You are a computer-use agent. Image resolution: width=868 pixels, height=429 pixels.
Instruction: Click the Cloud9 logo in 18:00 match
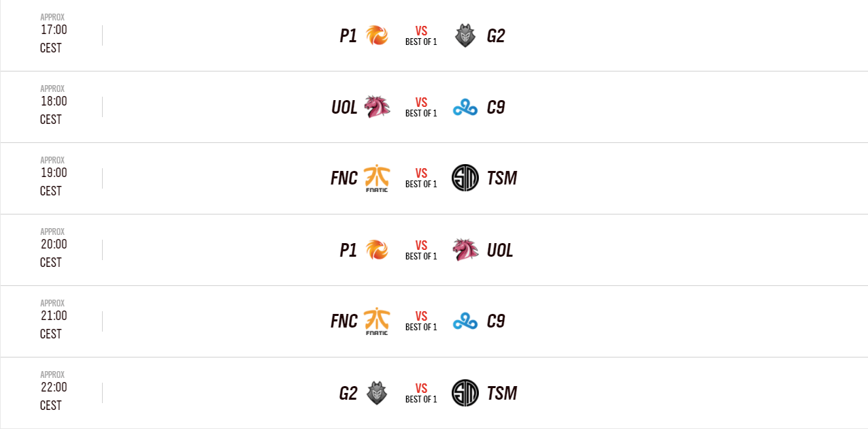point(465,108)
